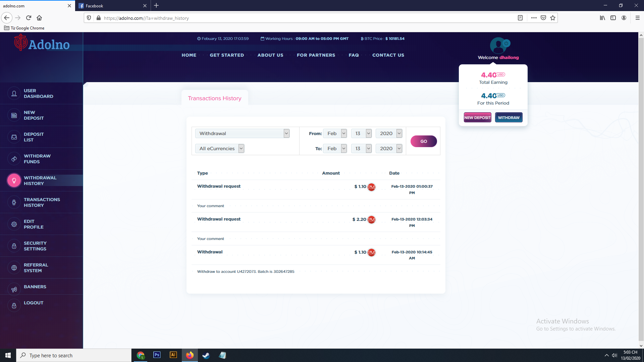Click the Security Settings lock icon
Viewport: 644px width, 362px height.
[x=14, y=246]
